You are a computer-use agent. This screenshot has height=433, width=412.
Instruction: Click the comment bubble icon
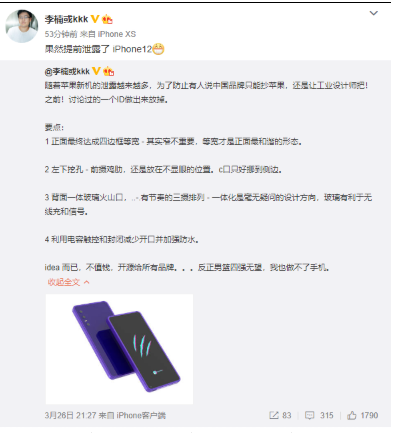tap(310, 415)
